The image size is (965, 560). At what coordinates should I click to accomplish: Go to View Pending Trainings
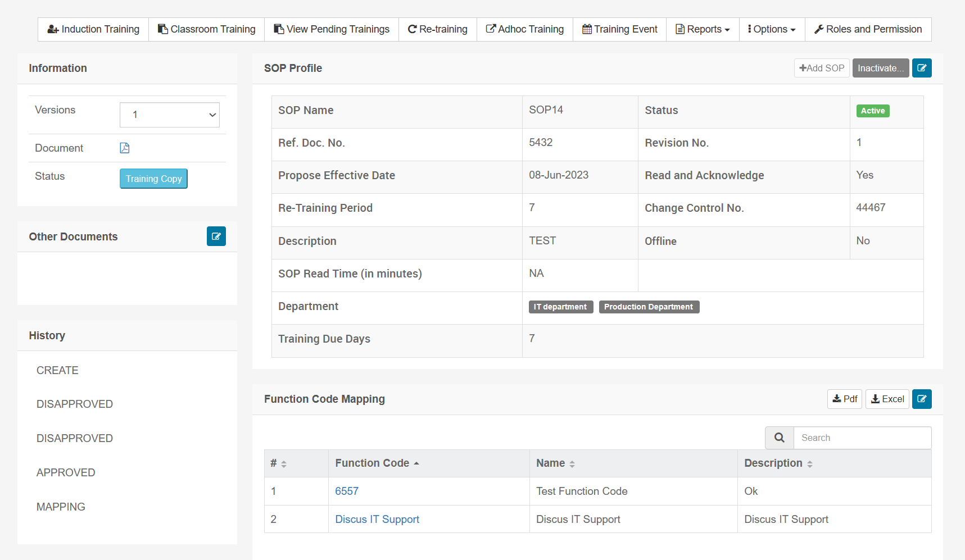(x=332, y=29)
